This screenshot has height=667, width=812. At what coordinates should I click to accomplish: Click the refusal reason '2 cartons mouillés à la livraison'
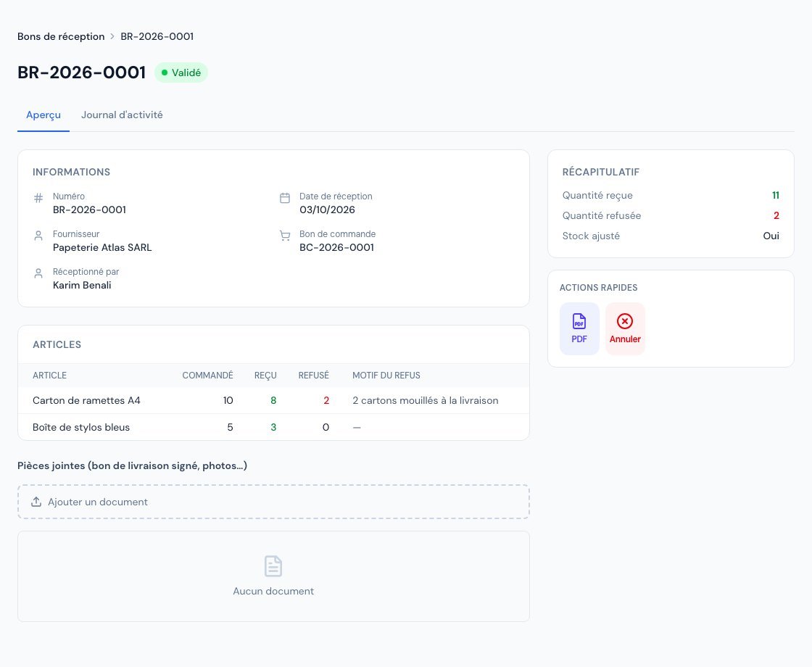pos(426,400)
